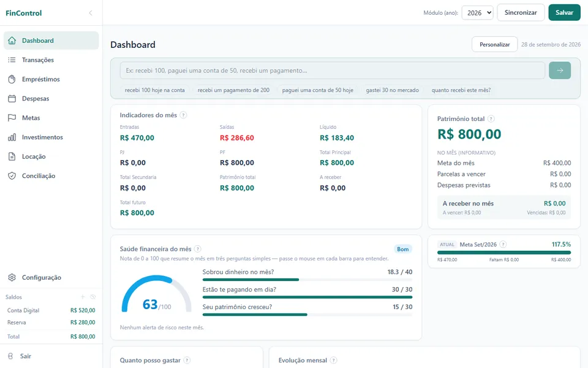Click the 'A receber no mês' box
Screen dimensions: 588x368
[504, 207]
